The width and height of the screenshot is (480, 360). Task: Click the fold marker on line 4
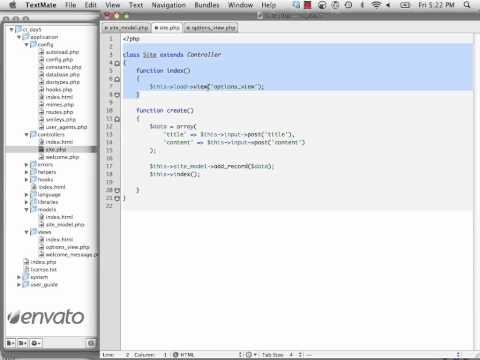coord(117,63)
